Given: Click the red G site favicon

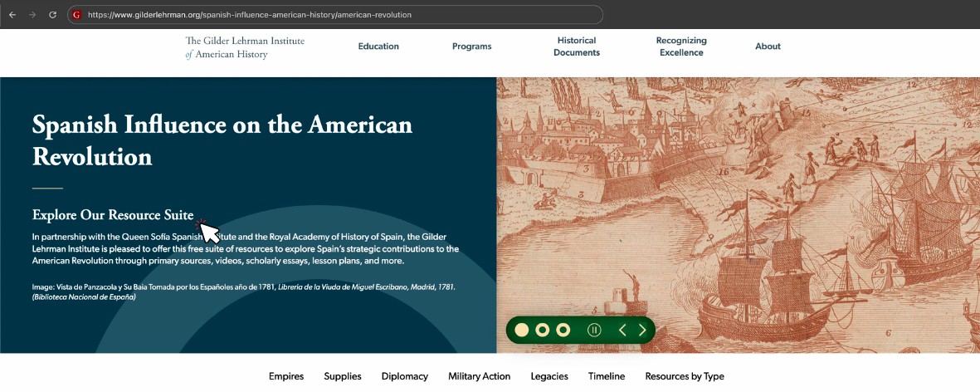Looking at the screenshot, I should (77, 14).
